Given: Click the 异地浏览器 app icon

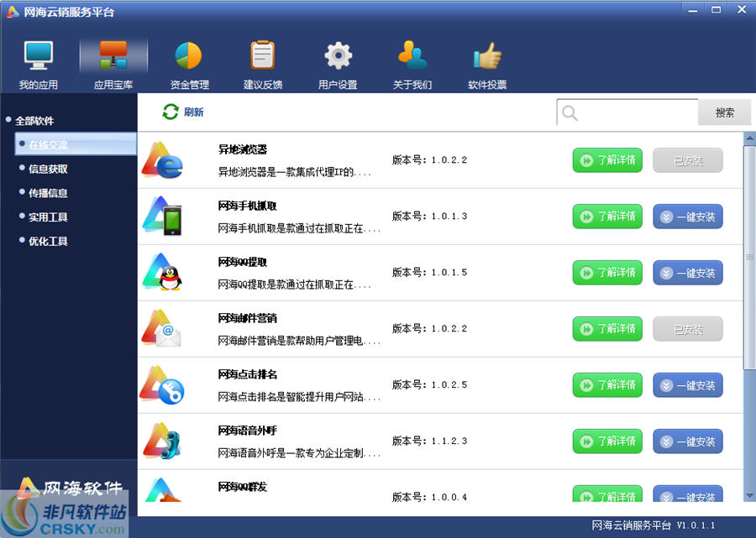Looking at the screenshot, I should tap(162, 160).
